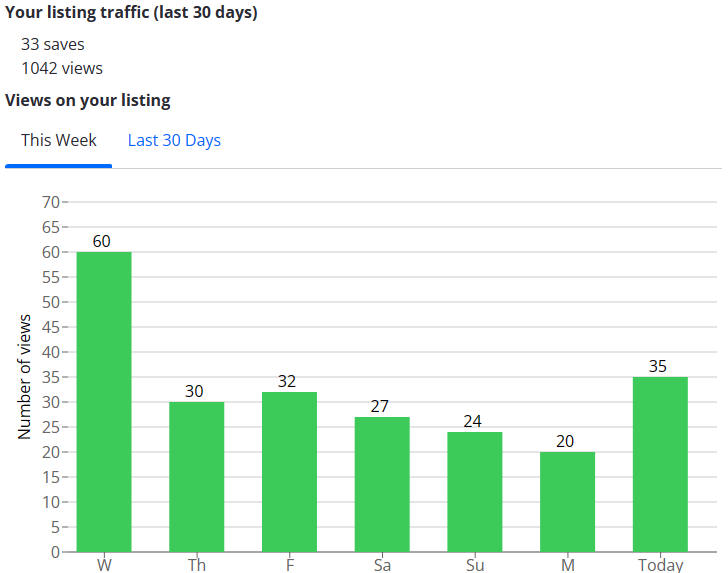Image resolution: width=728 pixels, height=573 pixels.
Task: Click the Wednesday bar showing 60 views
Action: pos(104,402)
